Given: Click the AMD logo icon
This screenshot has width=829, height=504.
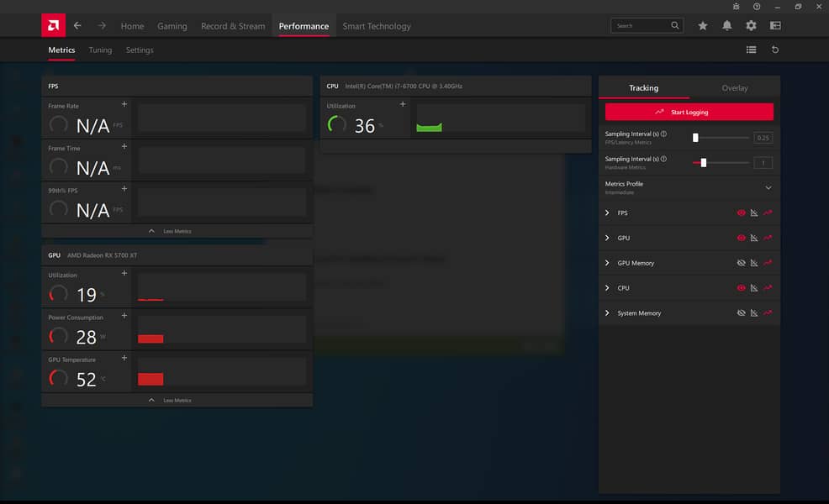Looking at the screenshot, I should pyautogui.click(x=54, y=25).
